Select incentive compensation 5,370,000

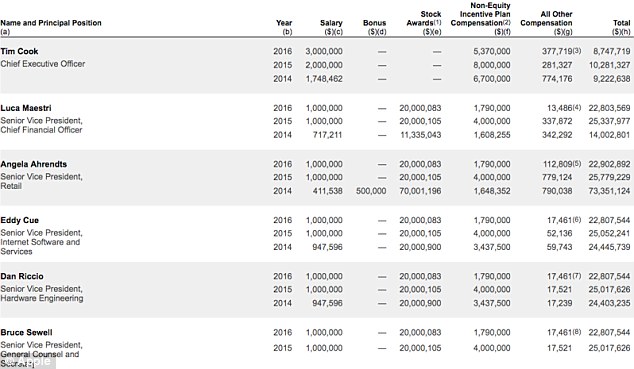pyautogui.click(x=492, y=51)
